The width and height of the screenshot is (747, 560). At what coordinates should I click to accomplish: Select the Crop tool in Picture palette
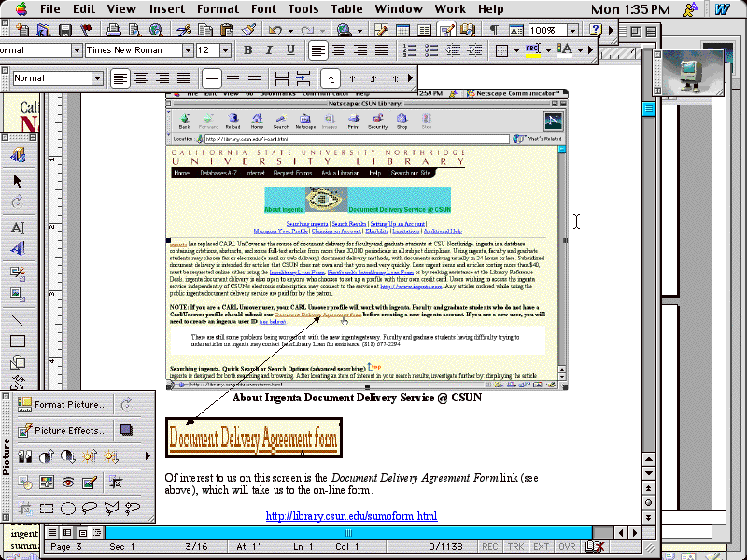[116, 483]
